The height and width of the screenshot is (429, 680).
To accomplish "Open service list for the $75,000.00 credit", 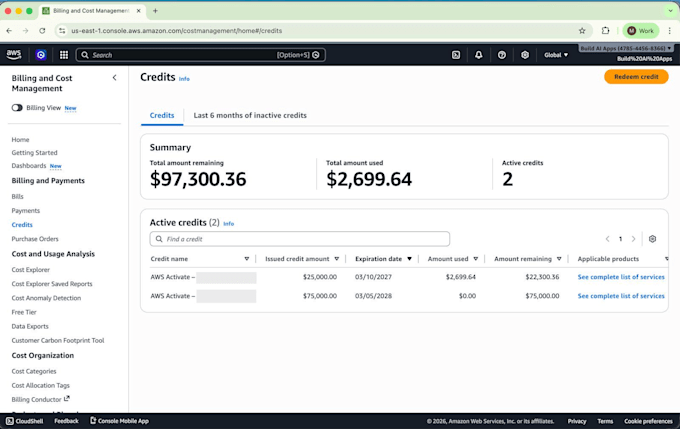I will click(621, 296).
